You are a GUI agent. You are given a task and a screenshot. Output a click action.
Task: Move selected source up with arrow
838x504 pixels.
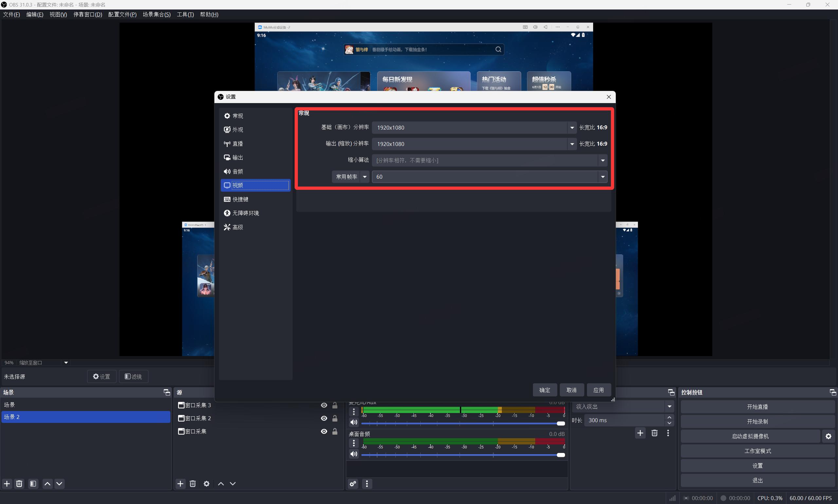(221, 484)
